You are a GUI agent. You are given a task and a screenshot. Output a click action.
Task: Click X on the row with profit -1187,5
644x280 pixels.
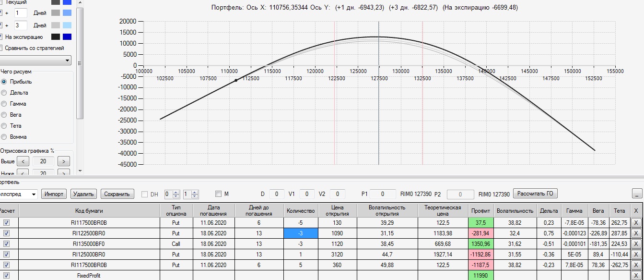(x=636, y=265)
